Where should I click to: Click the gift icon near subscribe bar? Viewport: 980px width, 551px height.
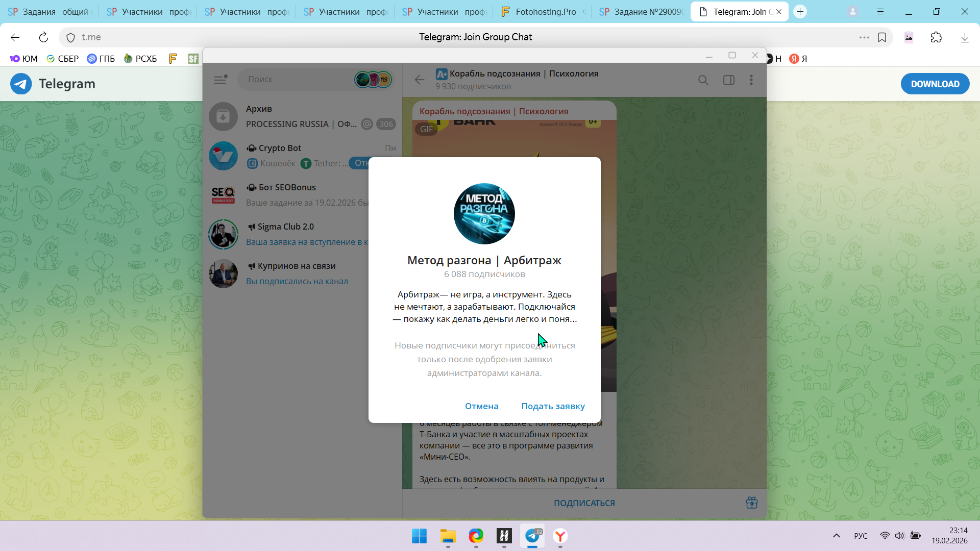pos(751,503)
